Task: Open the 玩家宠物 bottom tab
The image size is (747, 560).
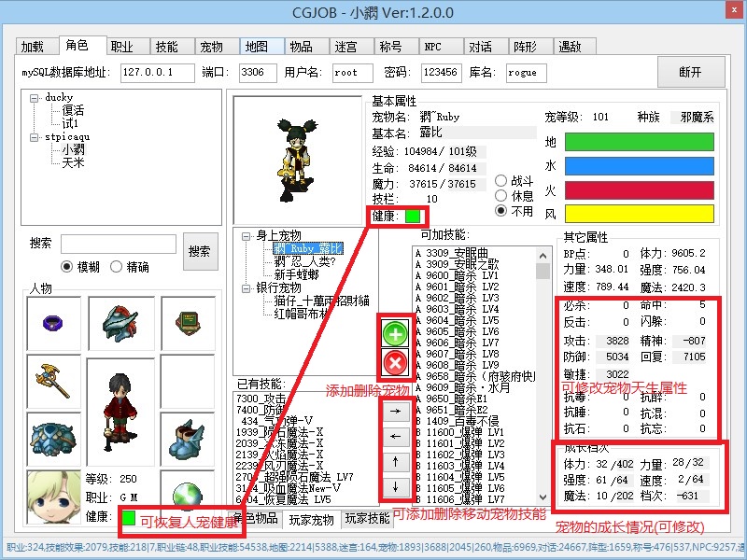Action: pos(309,518)
